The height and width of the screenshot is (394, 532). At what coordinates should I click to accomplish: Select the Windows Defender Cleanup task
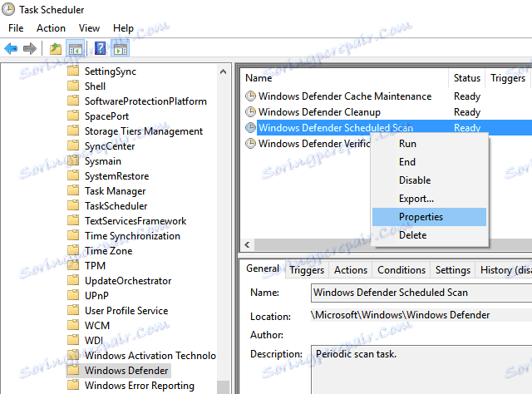pos(319,112)
